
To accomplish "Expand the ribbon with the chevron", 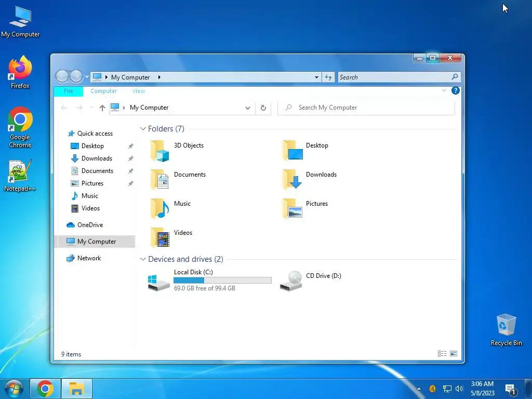I will pos(444,90).
